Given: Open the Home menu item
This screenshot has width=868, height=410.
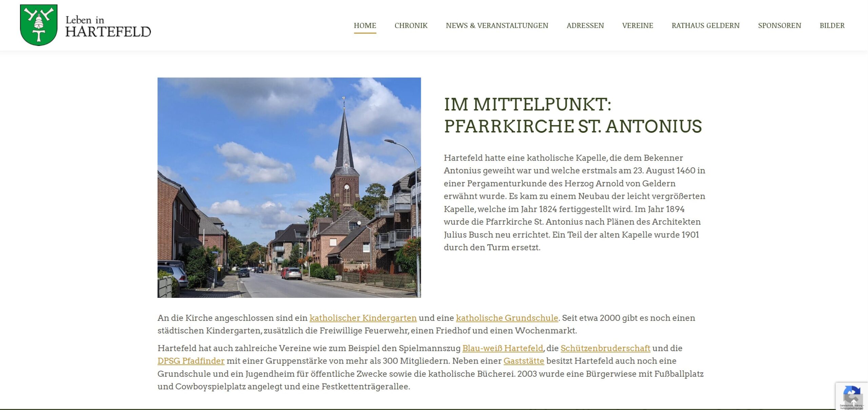Looking at the screenshot, I should pos(365,25).
